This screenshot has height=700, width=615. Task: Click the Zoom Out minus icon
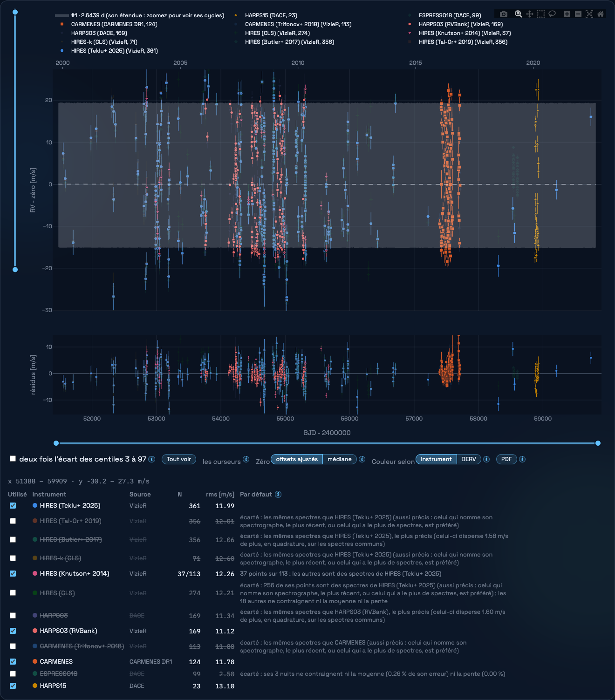pyautogui.click(x=578, y=14)
